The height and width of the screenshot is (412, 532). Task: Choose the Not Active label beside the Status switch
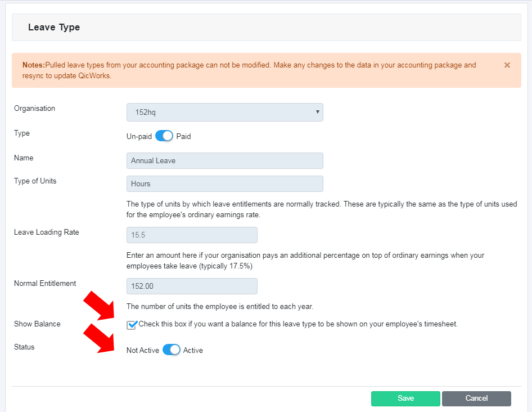point(143,350)
